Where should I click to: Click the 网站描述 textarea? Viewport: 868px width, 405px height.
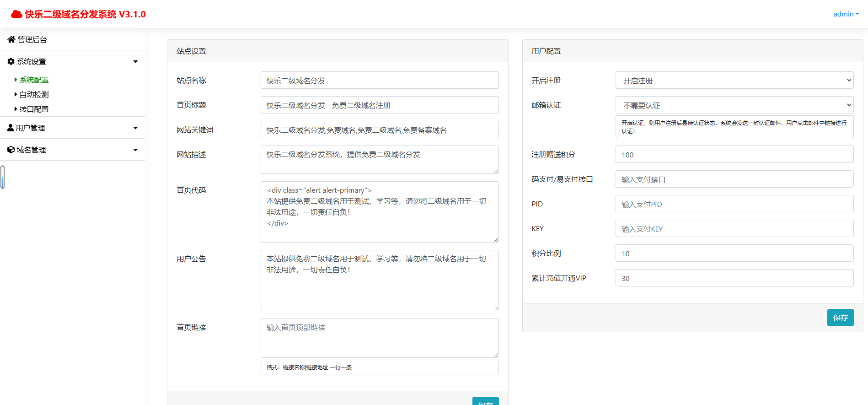coord(380,160)
